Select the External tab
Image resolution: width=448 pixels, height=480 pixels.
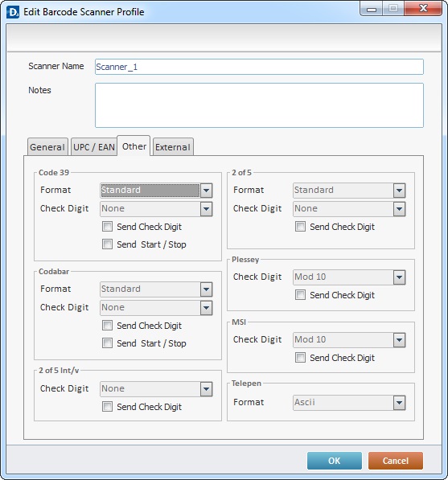click(x=173, y=147)
